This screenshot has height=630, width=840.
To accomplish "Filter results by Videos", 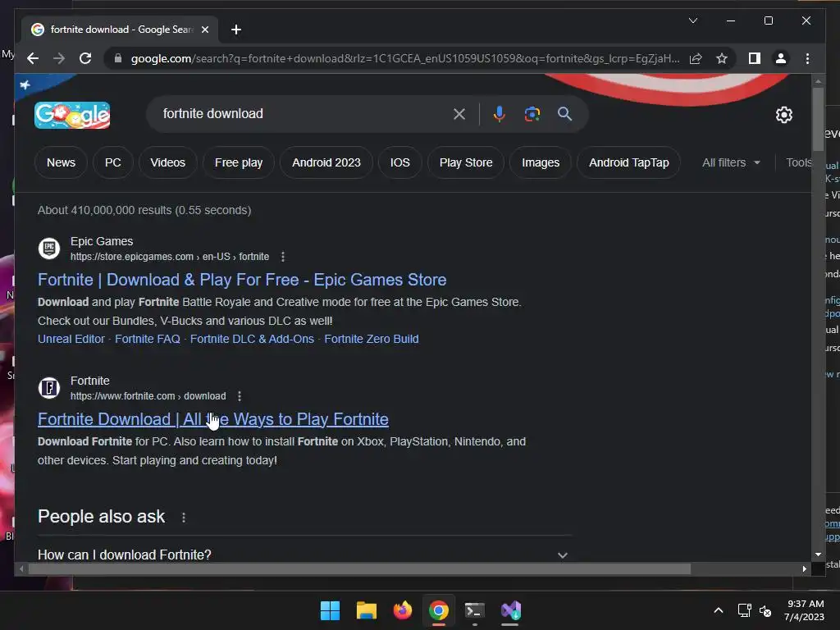I will point(167,162).
